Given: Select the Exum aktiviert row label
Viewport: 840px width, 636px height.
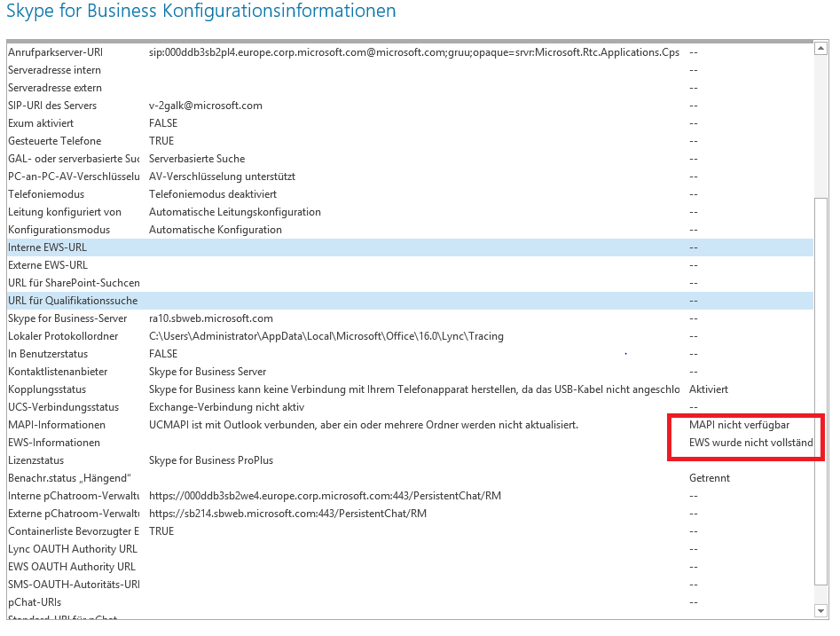Looking at the screenshot, I should (x=41, y=123).
